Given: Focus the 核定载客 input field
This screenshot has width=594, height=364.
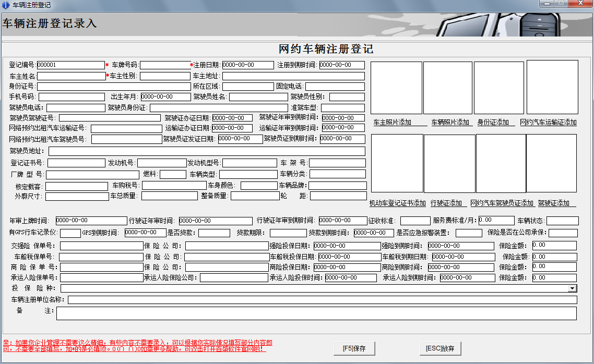Looking at the screenshot, I should (77, 187).
